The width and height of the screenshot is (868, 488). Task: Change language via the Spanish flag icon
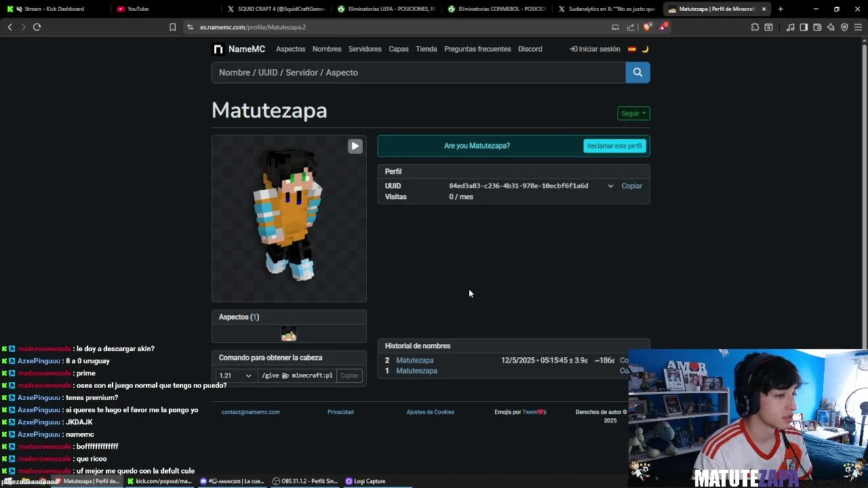[x=632, y=49]
